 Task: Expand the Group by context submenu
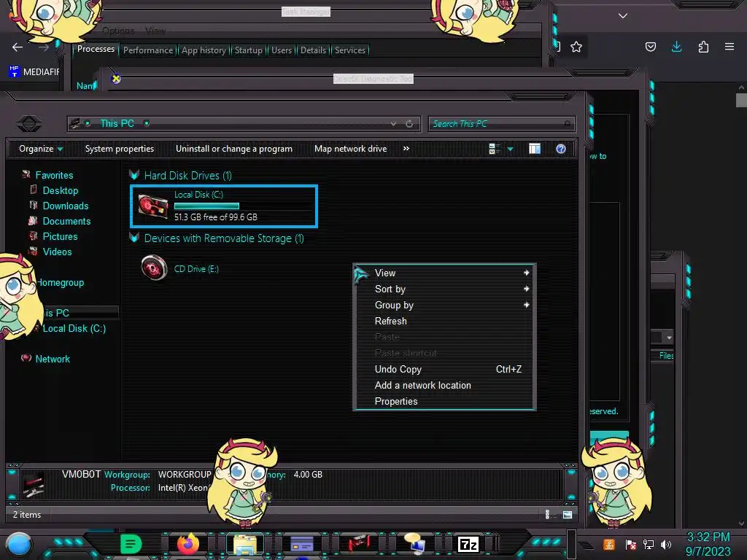click(x=444, y=305)
